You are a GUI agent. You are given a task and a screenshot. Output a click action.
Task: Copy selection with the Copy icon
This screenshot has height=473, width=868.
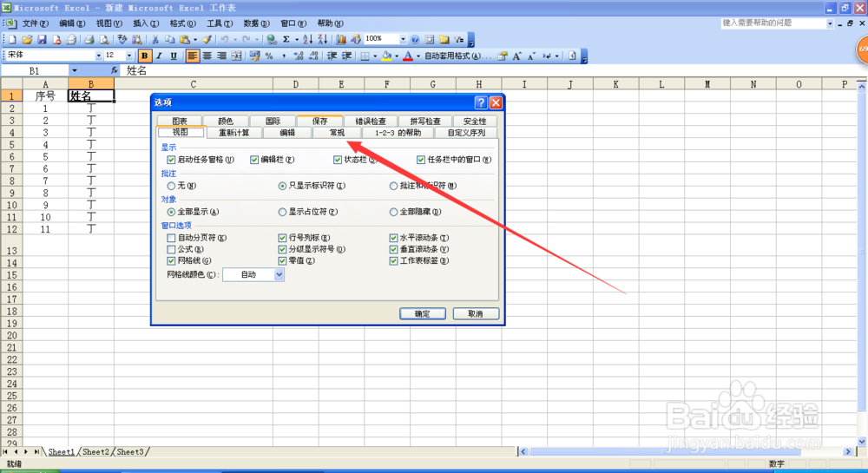pos(170,39)
